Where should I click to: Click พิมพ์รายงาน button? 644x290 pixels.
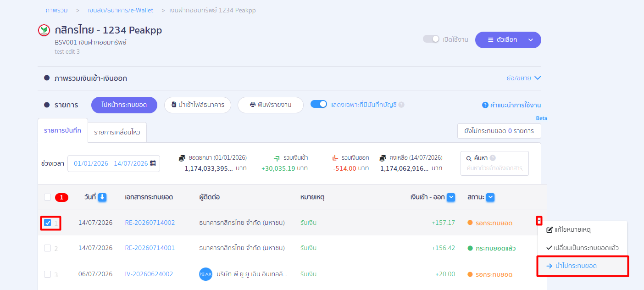271,105
